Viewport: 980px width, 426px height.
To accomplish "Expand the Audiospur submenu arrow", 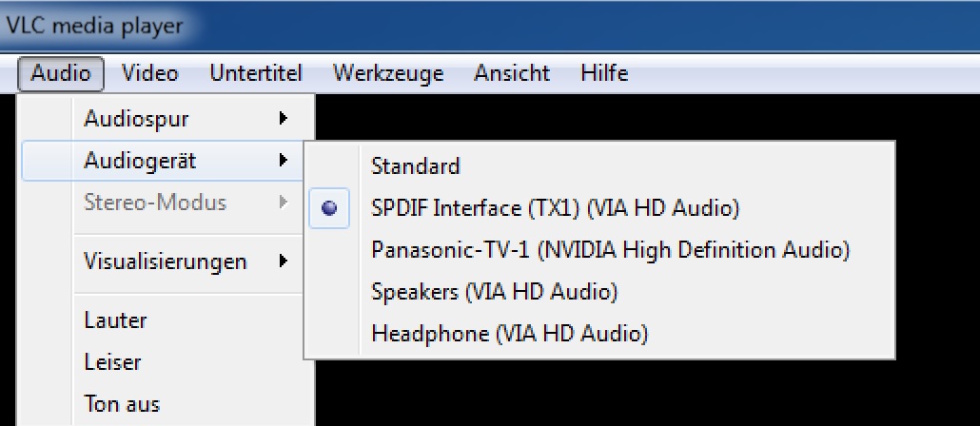I will click(282, 119).
